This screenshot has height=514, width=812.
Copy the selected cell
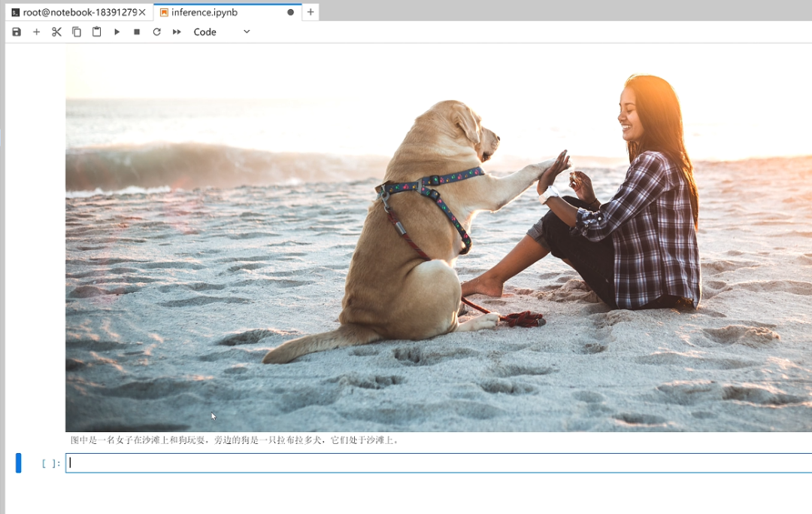point(77,32)
